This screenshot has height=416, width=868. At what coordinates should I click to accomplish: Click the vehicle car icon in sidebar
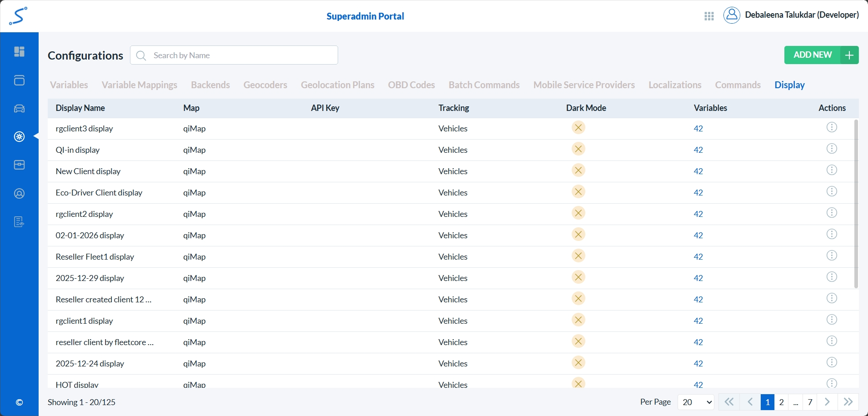tap(19, 109)
